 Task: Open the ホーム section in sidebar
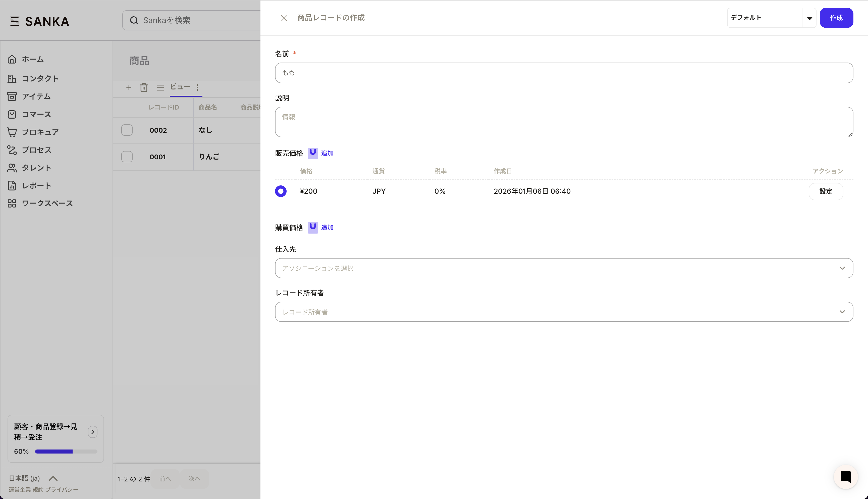(x=33, y=59)
